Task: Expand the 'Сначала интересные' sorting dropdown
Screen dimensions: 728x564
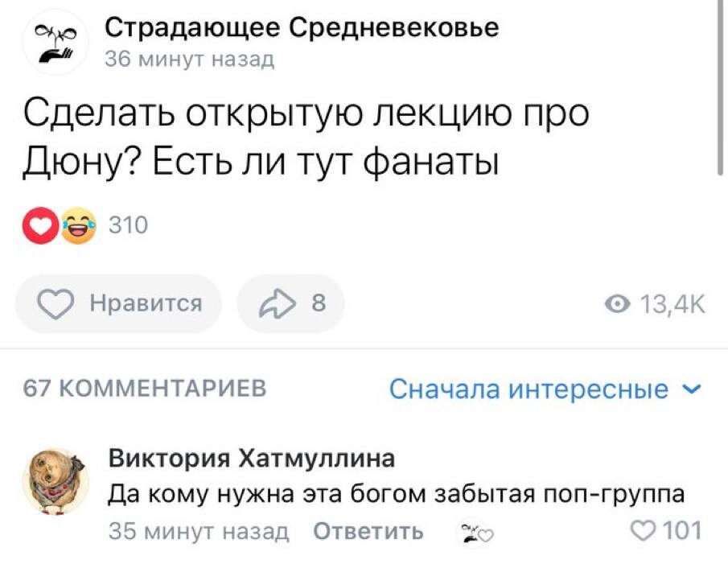Action: (x=545, y=389)
